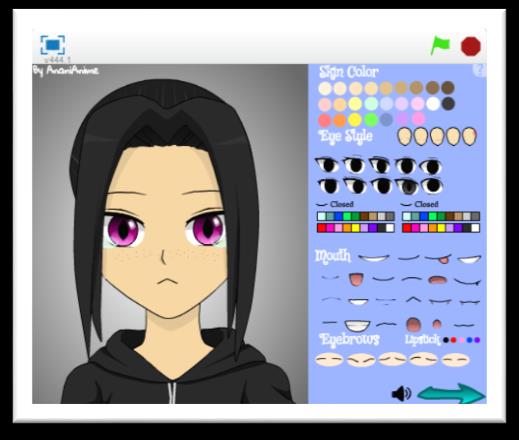
Task: Go to next page with the teal arrow
Action: coord(451,394)
